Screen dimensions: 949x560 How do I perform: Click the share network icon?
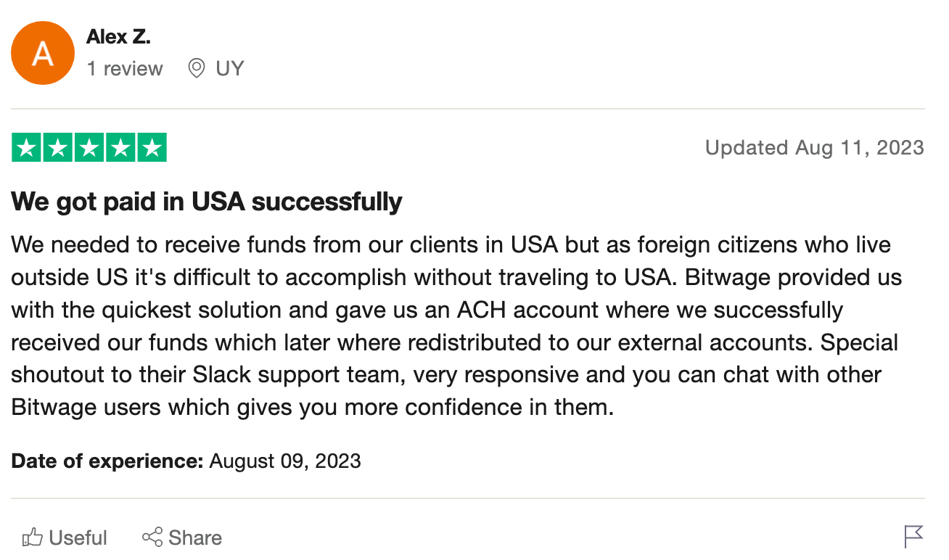tap(152, 538)
